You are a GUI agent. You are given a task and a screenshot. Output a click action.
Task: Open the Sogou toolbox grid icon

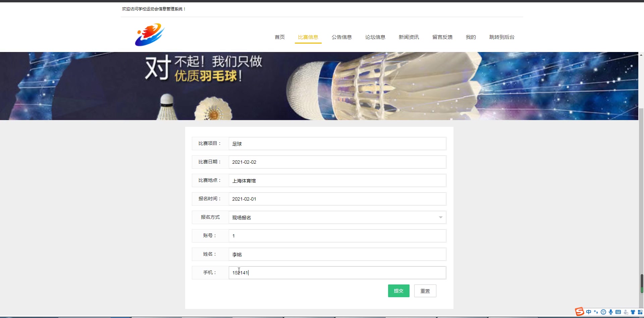[x=640, y=312]
